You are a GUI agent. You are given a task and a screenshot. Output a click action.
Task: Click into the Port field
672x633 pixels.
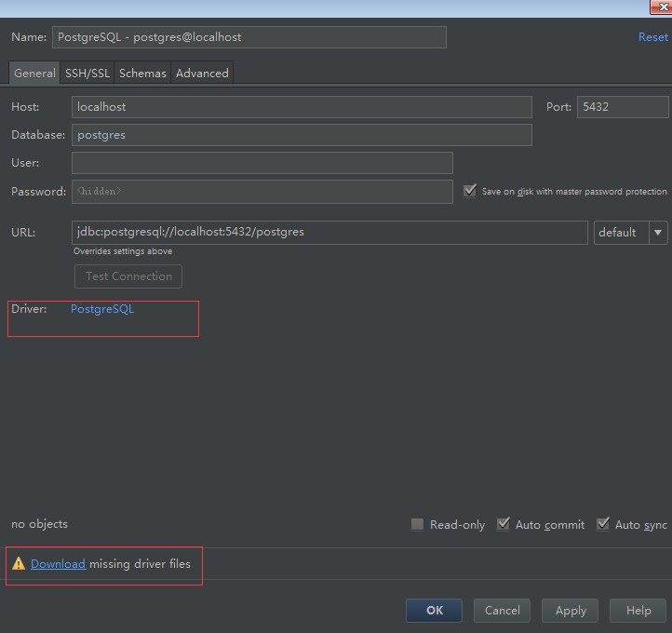point(623,107)
